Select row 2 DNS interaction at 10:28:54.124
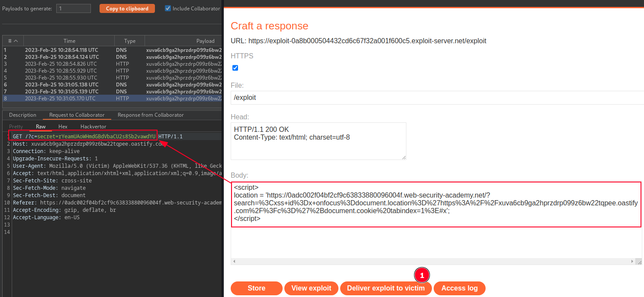644x297 pixels. tap(112, 57)
